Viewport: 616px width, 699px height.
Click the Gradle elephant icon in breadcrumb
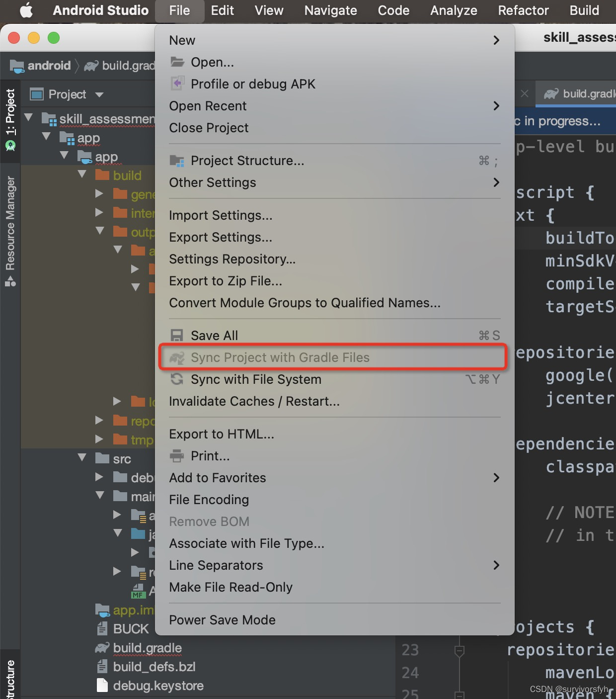click(91, 66)
